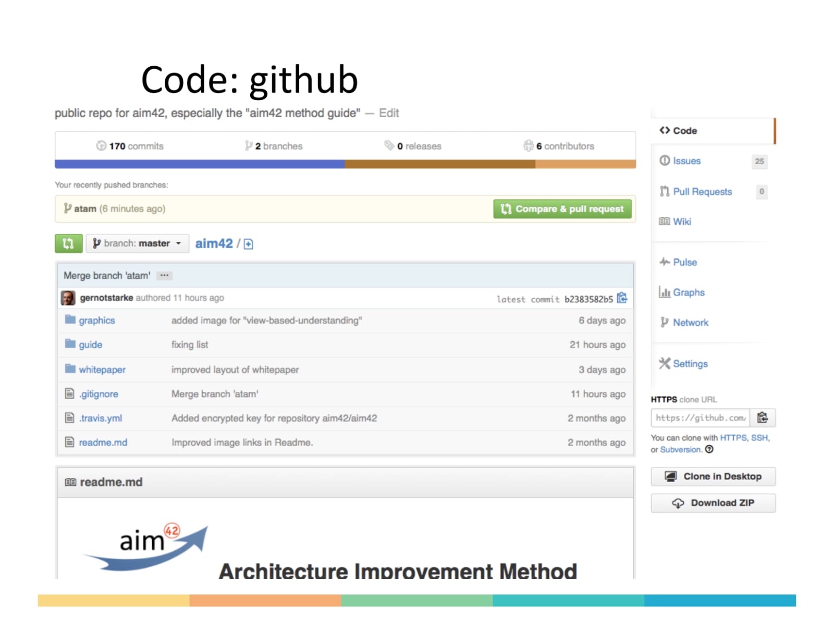
Task: Click the Wiki book icon
Action: click(664, 221)
